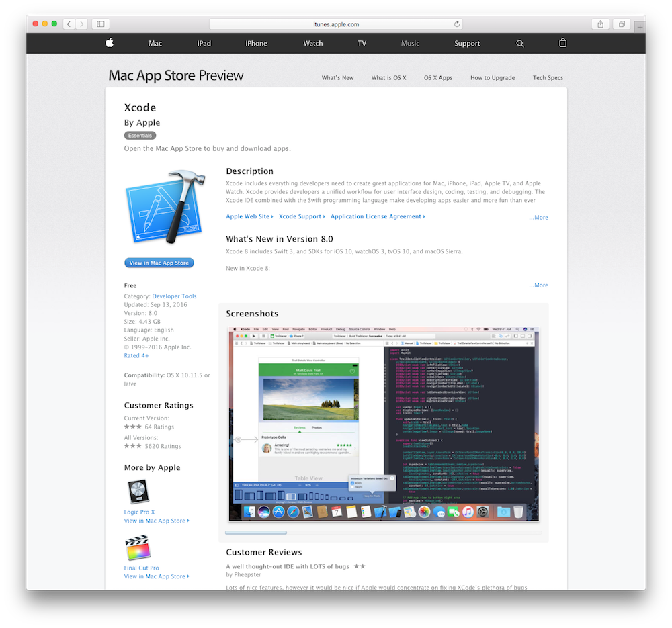Open the Application License Agreement link
The width and height of the screenshot is (672, 628).
click(378, 216)
